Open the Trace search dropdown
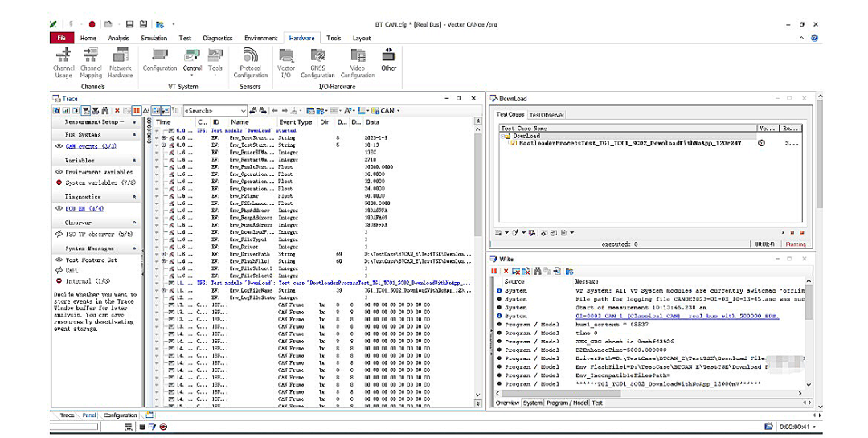Screen dimensions: 868x438 click(244, 111)
